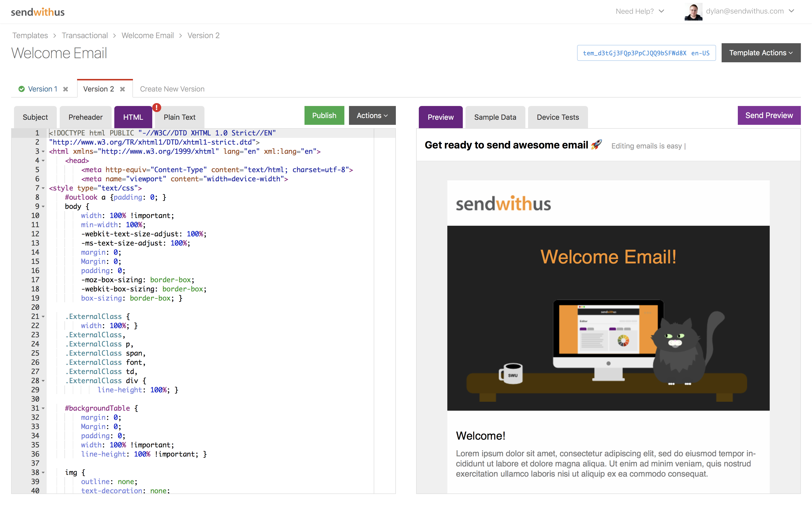Click the Send Preview button
Screen dimensions: 812x507
pos(769,116)
